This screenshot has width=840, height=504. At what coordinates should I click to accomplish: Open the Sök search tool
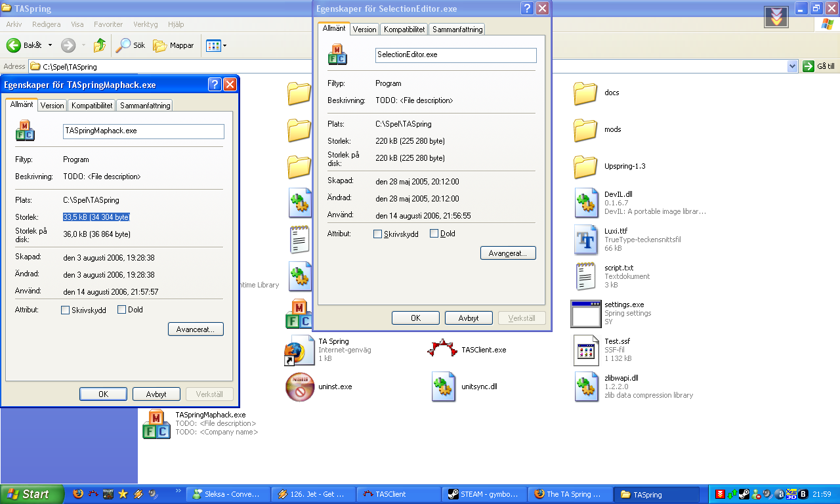[130, 45]
